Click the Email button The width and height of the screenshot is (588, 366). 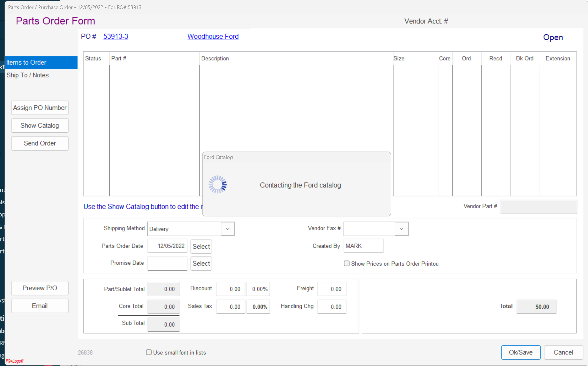pyautogui.click(x=40, y=306)
